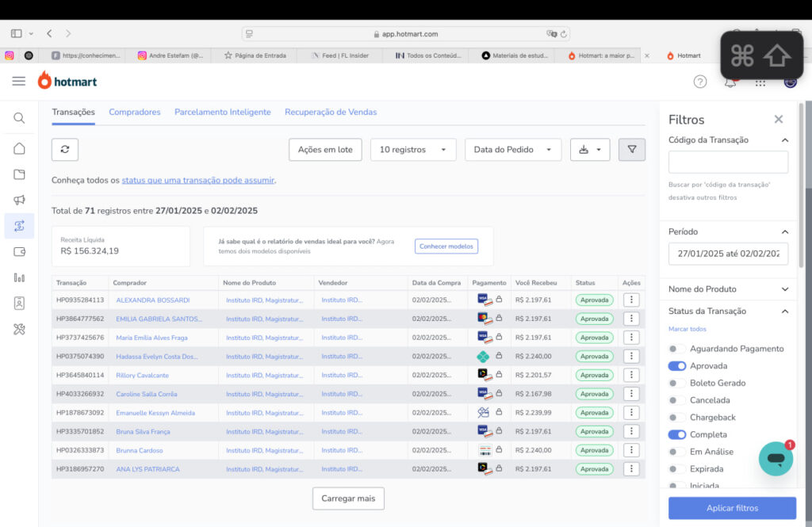This screenshot has height=527, width=812.
Task: Enable the Em Análise status toggle
Action: point(676,452)
